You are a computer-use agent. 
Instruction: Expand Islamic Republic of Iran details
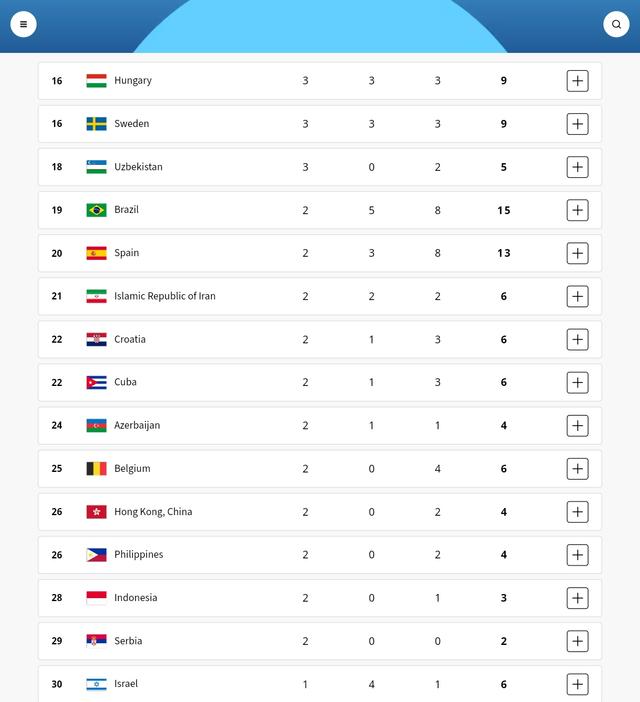(x=577, y=296)
